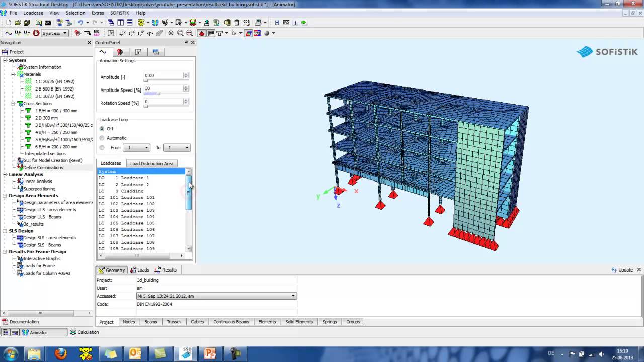
Task: Click the red stop/calculate circle icon
Action: tap(36, 33)
